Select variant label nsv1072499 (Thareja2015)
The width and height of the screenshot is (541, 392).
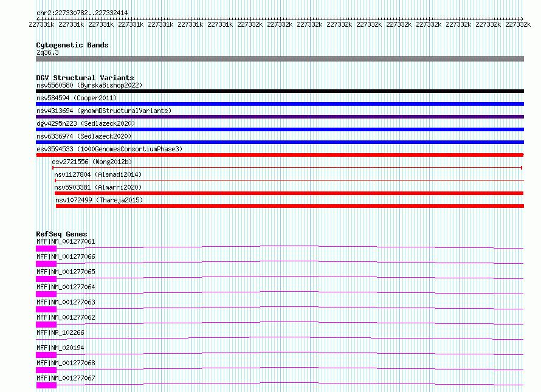coord(99,200)
